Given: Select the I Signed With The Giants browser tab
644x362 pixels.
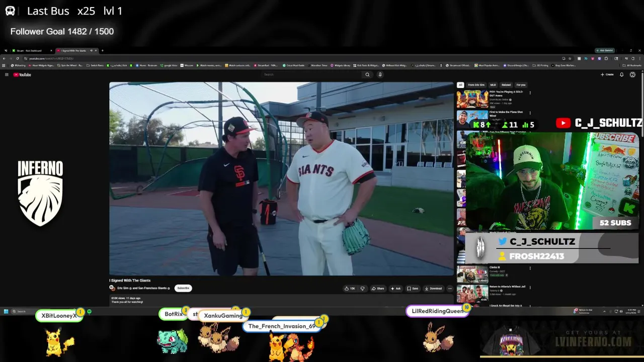Looking at the screenshot, I should pyautogui.click(x=74, y=50).
